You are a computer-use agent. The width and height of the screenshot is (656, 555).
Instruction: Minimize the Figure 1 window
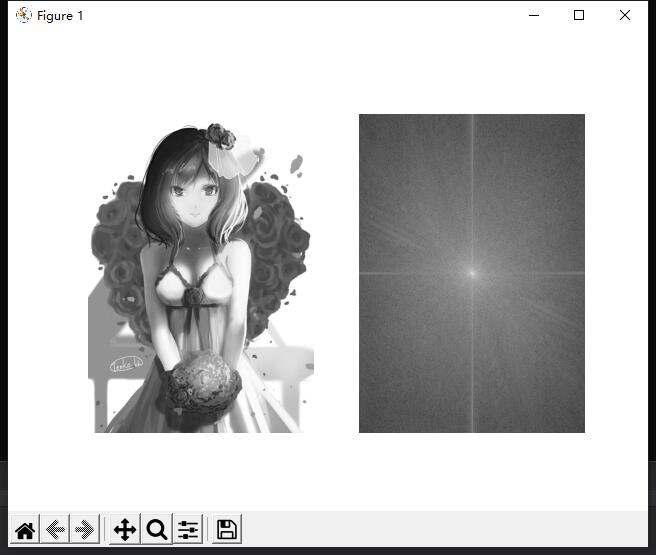(534, 15)
